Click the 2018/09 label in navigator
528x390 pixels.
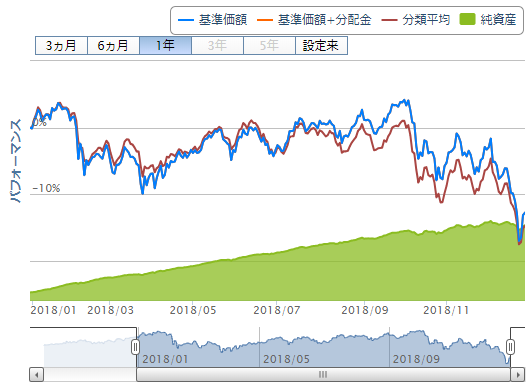click(x=416, y=359)
